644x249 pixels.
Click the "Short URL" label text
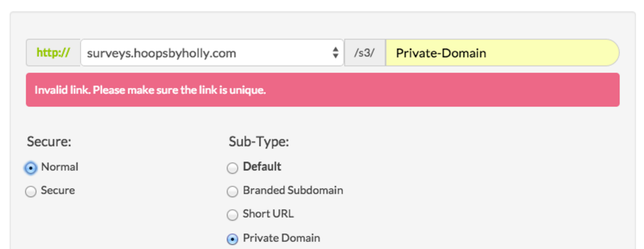point(268,214)
